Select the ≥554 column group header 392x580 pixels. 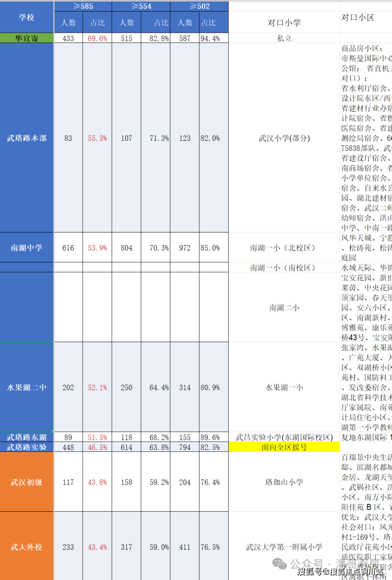pos(141,6)
